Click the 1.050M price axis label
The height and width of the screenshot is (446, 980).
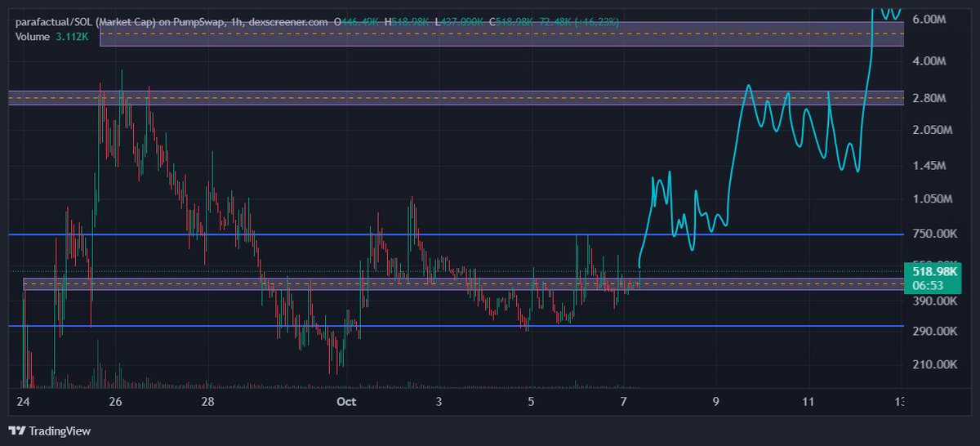pyautogui.click(x=932, y=199)
